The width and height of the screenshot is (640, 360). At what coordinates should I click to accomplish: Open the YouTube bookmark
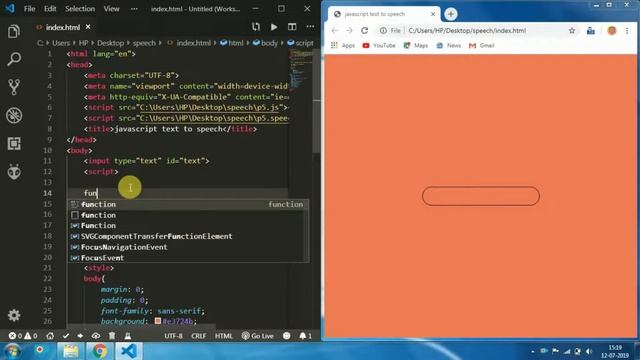coord(379,45)
